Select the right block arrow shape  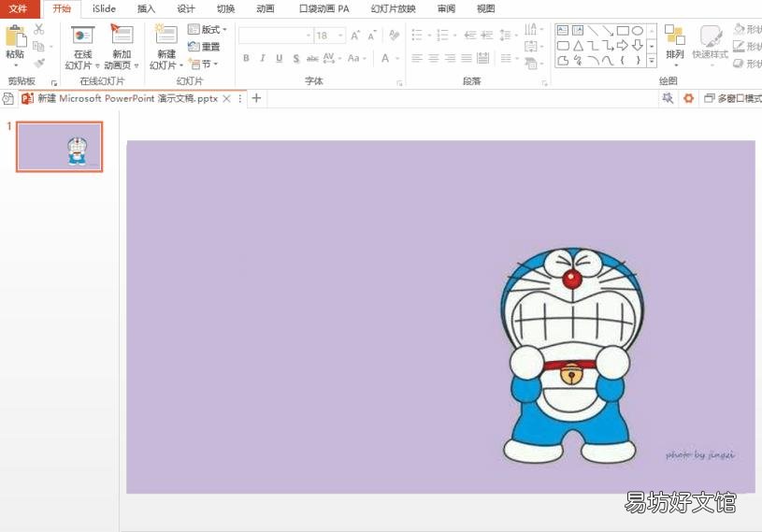coord(623,46)
